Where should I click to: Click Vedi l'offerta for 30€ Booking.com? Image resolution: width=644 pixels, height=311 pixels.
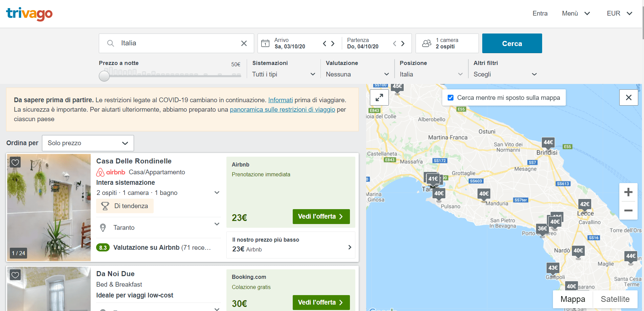pyautogui.click(x=321, y=303)
